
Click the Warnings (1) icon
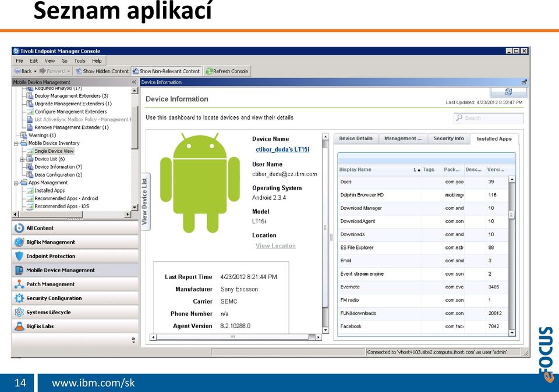(x=24, y=136)
